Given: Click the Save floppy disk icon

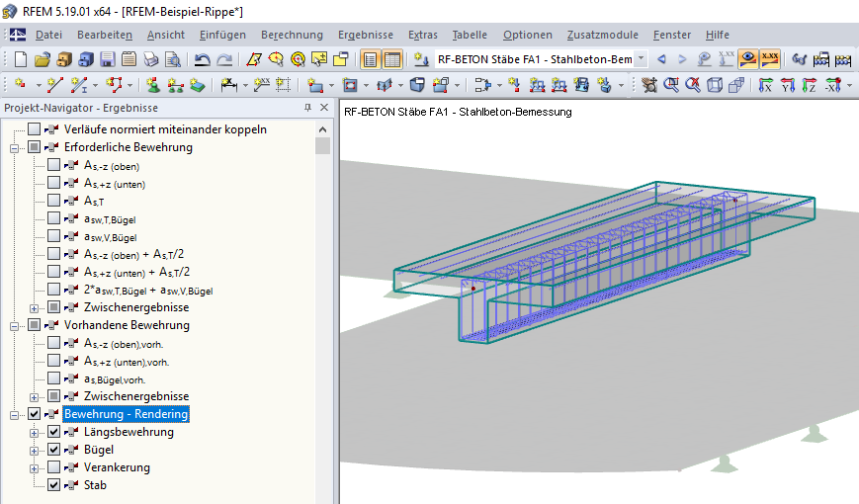Looking at the screenshot, I should [x=108, y=59].
